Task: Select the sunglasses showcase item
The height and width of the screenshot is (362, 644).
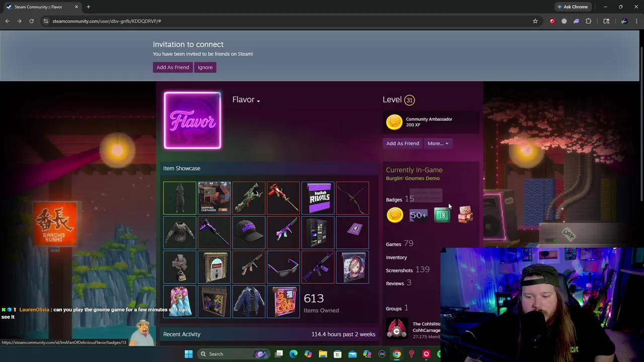Action: coord(283,267)
